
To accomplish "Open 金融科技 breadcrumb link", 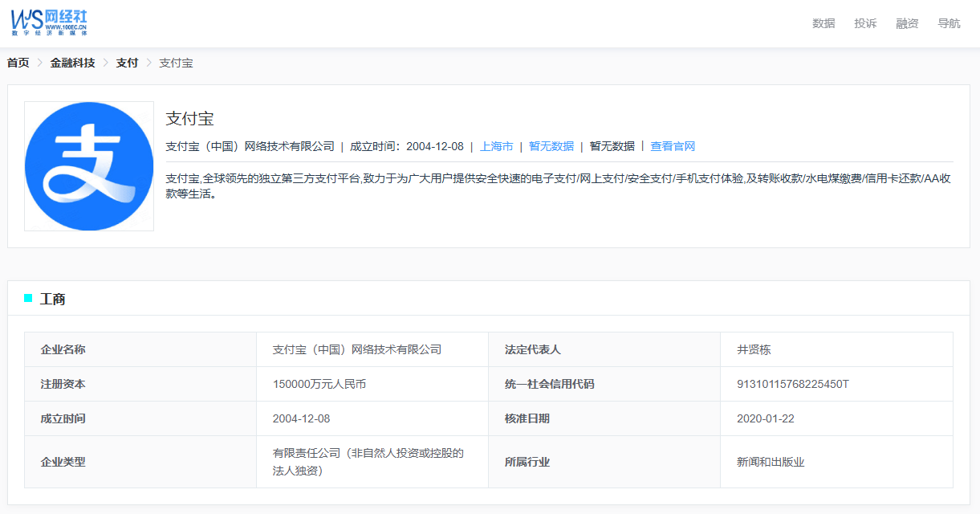I will [72, 63].
